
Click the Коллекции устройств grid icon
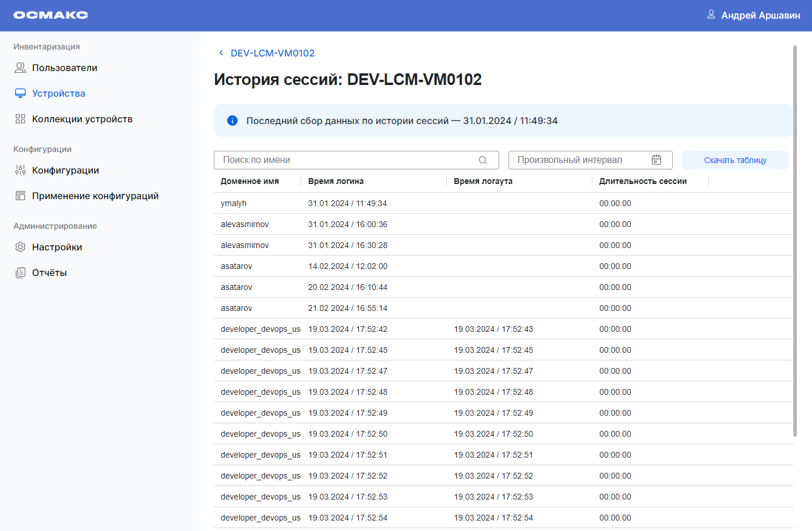20,119
